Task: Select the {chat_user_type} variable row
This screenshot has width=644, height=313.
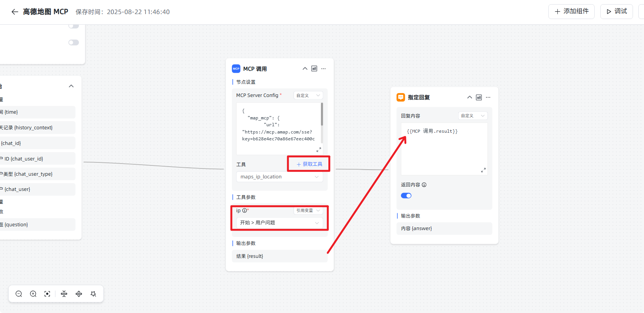Action: (37, 174)
